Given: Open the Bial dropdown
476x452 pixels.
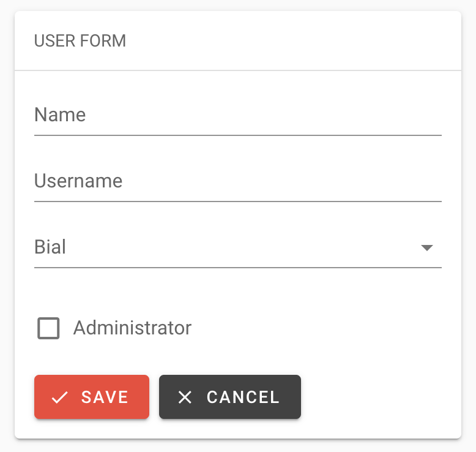Looking at the screenshot, I should coord(237,248).
